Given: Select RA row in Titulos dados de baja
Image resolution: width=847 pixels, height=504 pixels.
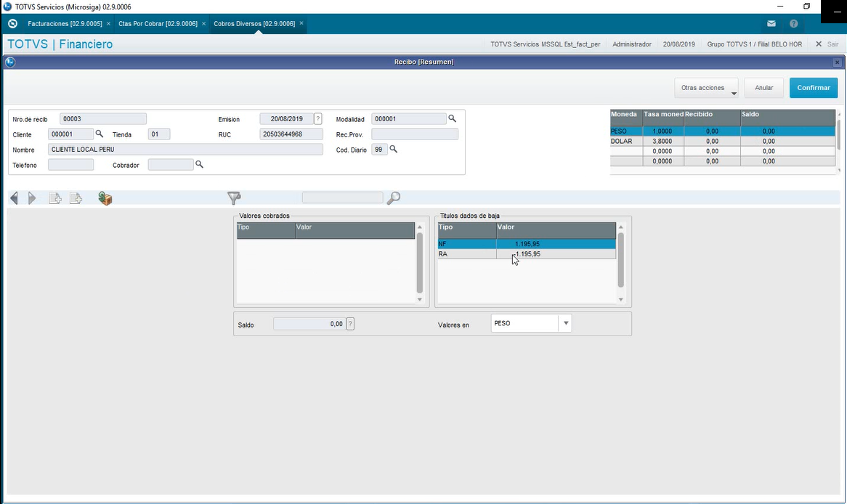Looking at the screenshot, I should [x=527, y=254].
